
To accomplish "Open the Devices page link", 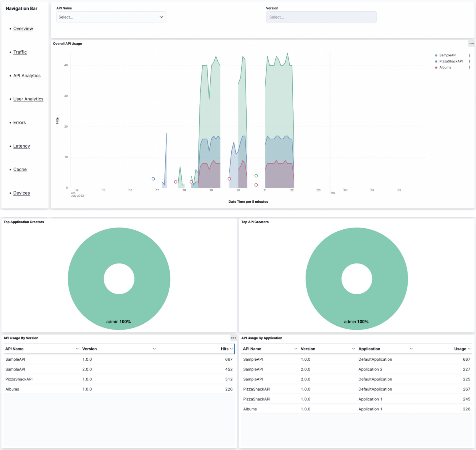I will click(x=21, y=193).
